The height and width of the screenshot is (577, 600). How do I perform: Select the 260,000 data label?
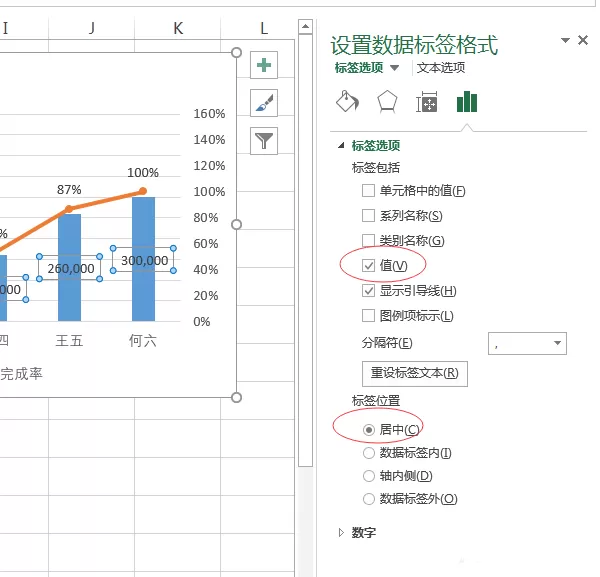(x=70, y=269)
